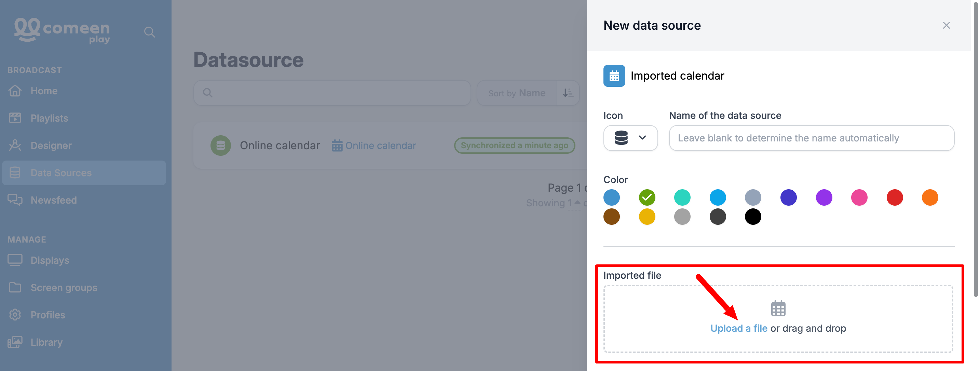The height and width of the screenshot is (371, 980).
Task: Close the New data source panel
Action: coord(946,26)
